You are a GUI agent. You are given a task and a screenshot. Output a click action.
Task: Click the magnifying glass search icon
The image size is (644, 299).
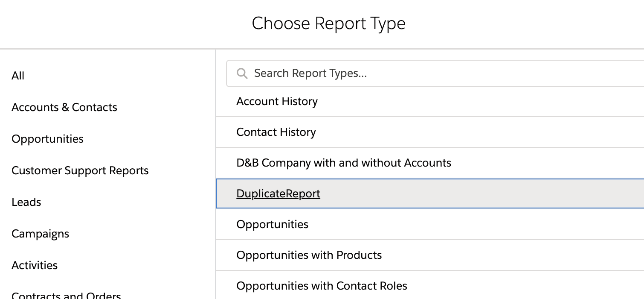pyautogui.click(x=242, y=73)
